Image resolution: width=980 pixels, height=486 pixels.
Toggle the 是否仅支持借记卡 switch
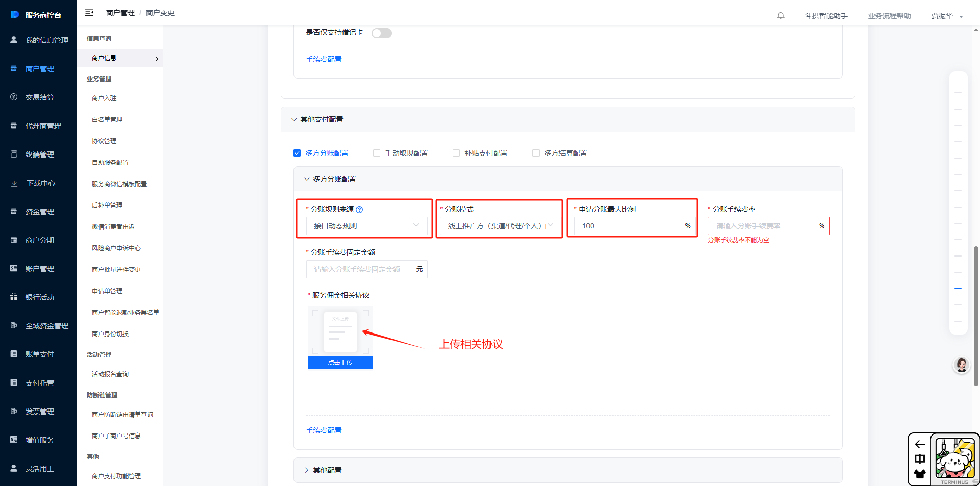pyautogui.click(x=381, y=33)
